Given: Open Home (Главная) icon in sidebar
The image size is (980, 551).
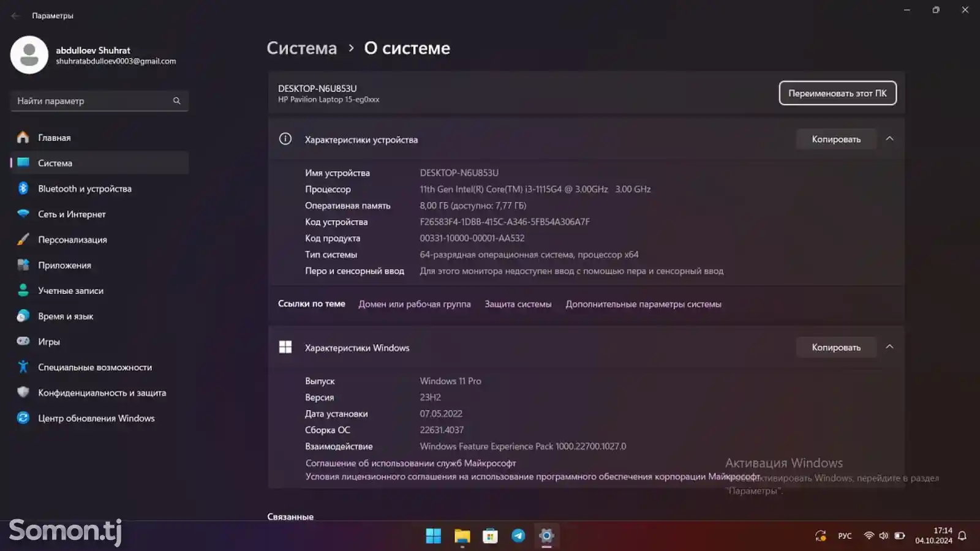Looking at the screenshot, I should pos(23,138).
